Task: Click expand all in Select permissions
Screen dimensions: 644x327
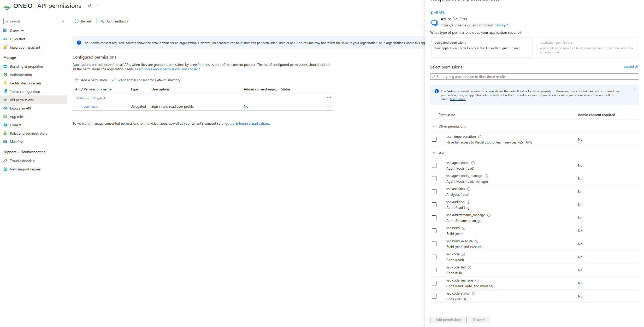Action: click(630, 67)
